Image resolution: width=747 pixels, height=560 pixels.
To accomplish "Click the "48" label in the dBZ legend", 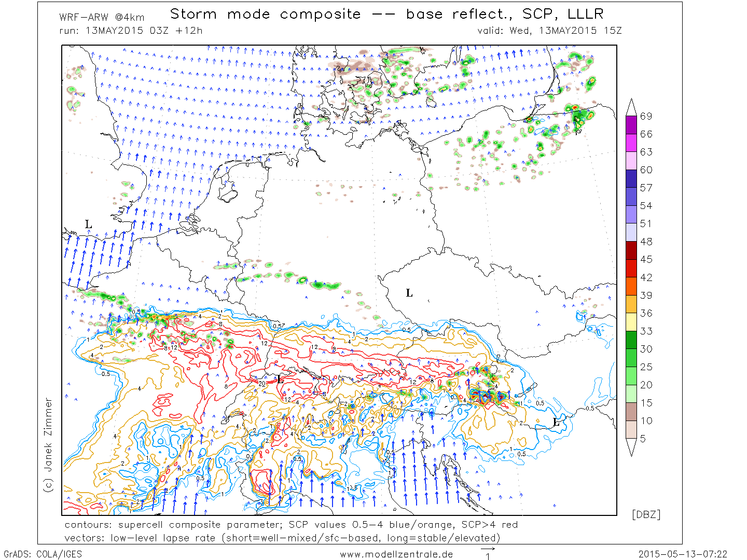I will (646, 242).
